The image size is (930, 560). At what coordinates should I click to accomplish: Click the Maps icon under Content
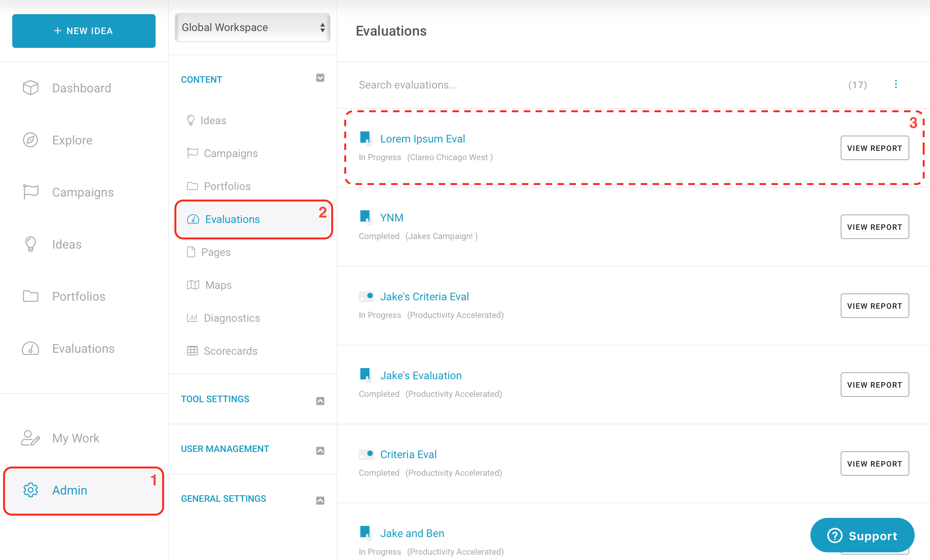193,285
